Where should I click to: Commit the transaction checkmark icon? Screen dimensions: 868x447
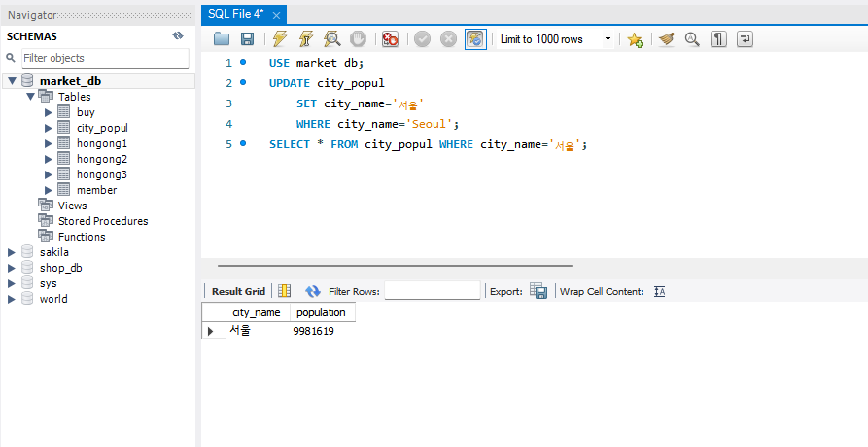[x=422, y=39]
